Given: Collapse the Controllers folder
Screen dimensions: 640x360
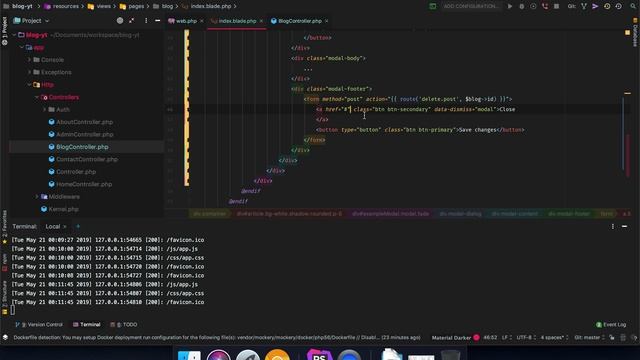Looking at the screenshot, I should tap(37, 97).
